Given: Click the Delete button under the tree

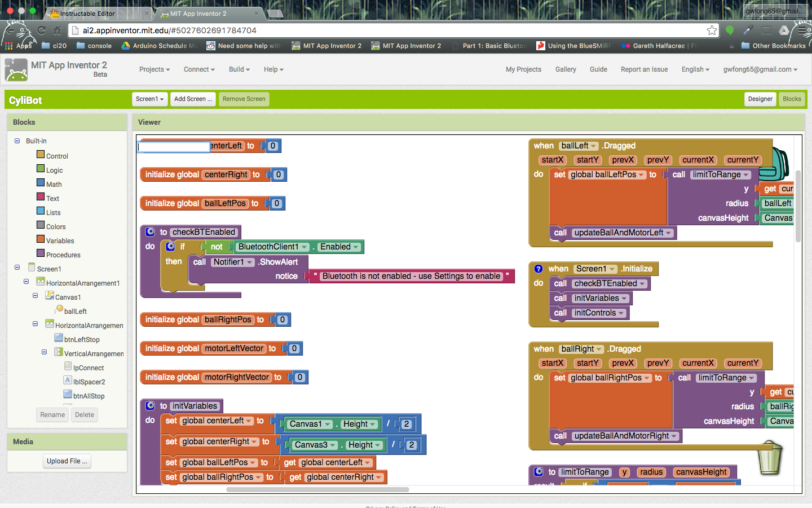Looking at the screenshot, I should [x=85, y=415].
